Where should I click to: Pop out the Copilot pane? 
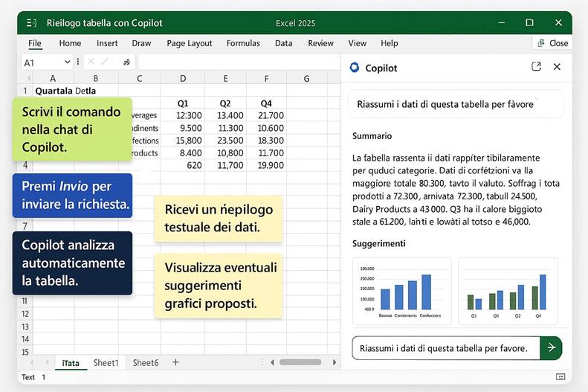pyautogui.click(x=536, y=67)
